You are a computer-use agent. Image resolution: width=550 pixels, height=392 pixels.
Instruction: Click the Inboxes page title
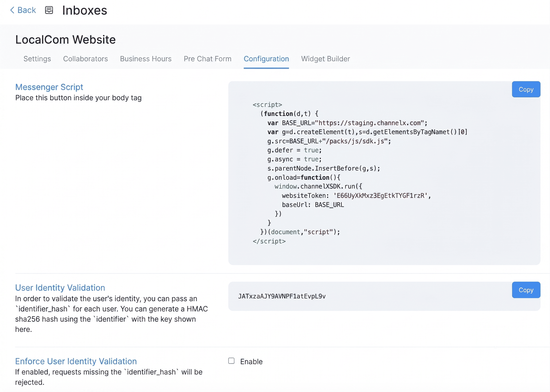pos(85,10)
